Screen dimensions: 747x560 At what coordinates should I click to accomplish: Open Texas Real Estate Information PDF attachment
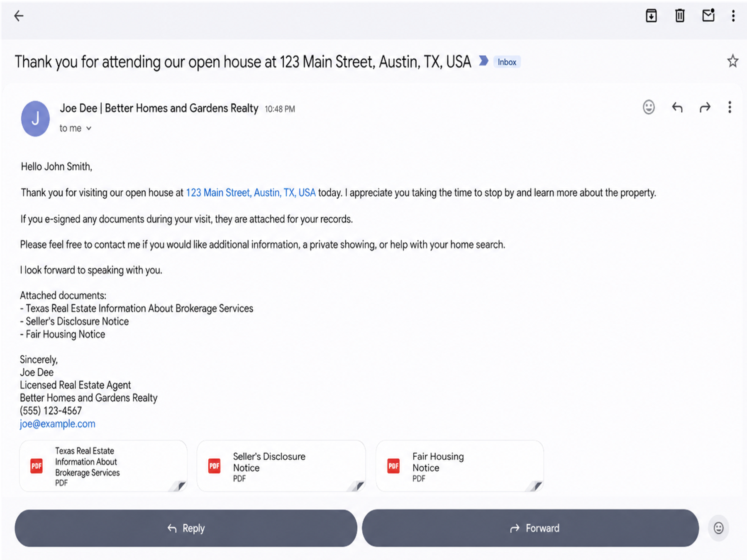[103, 466]
